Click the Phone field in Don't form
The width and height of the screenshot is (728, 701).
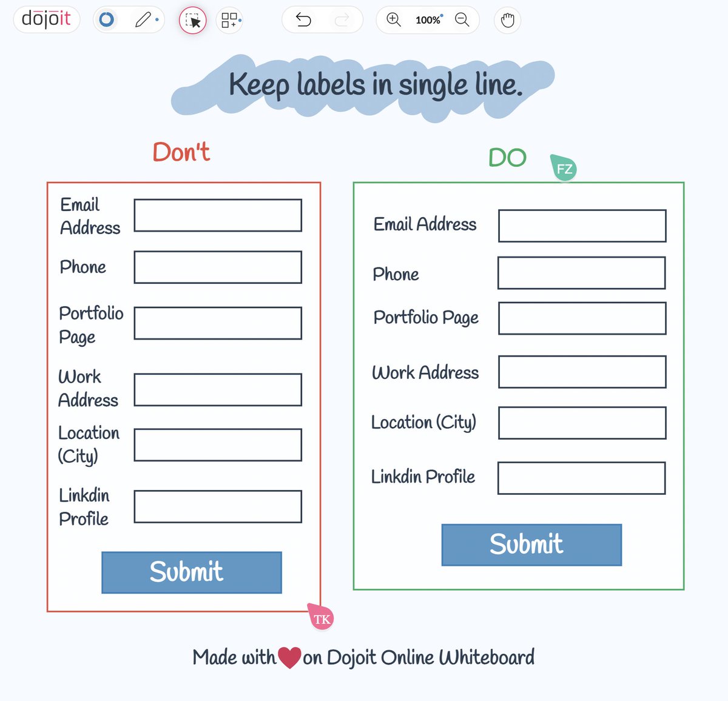tap(218, 267)
